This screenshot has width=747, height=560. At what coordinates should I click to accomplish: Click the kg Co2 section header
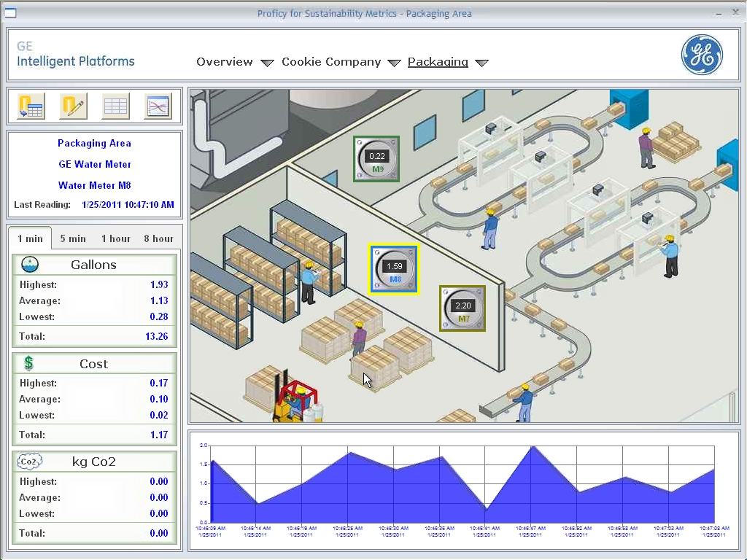click(94, 462)
